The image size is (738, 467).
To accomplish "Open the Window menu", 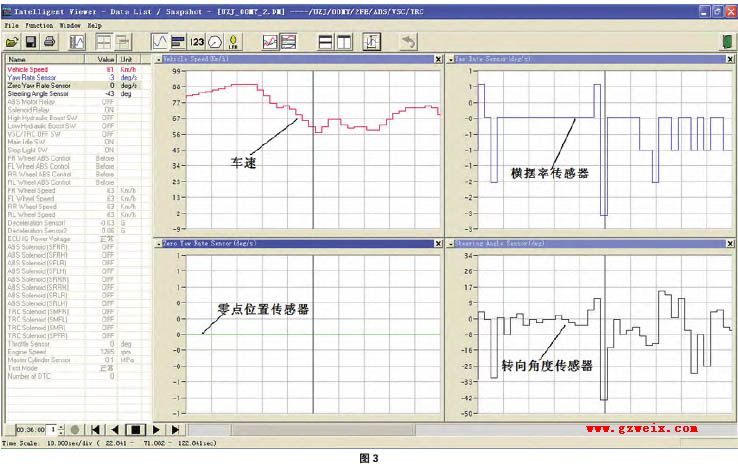I will pyautogui.click(x=70, y=23).
